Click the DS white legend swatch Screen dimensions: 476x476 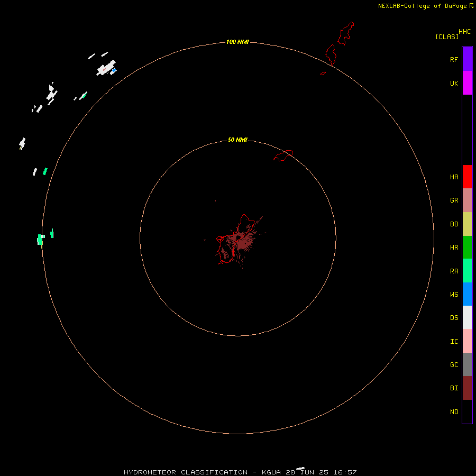(467, 317)
